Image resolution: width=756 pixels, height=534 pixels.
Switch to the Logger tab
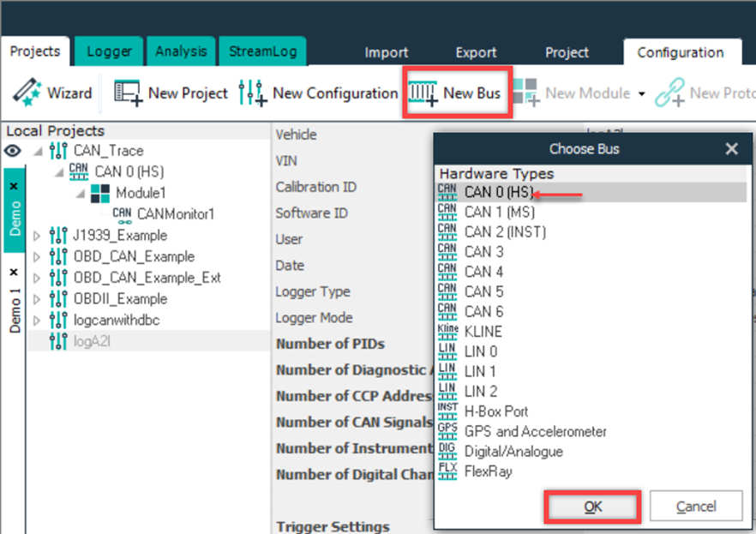pos(109,51)
